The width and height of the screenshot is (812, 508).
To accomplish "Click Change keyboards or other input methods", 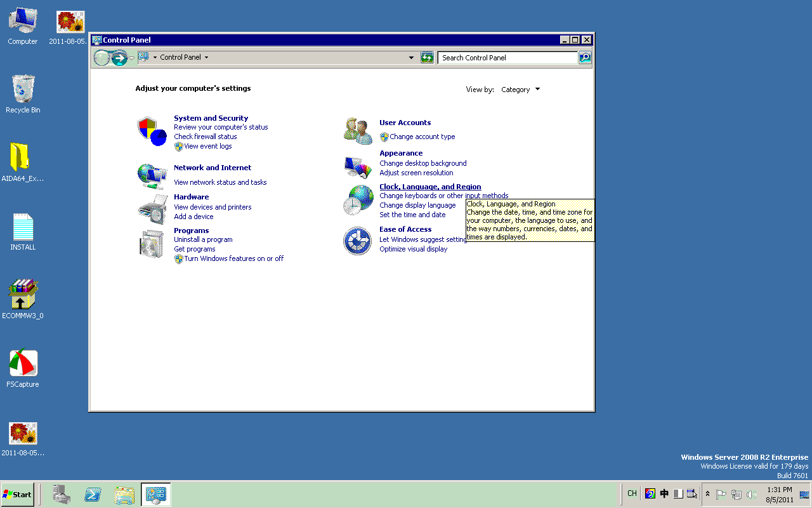I will pyautogui.click(x=444, y=196).
